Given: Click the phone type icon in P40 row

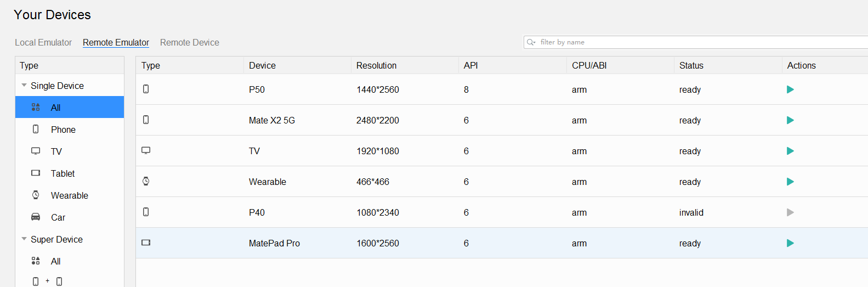Looking at the screenshot, I should point(146,212).
